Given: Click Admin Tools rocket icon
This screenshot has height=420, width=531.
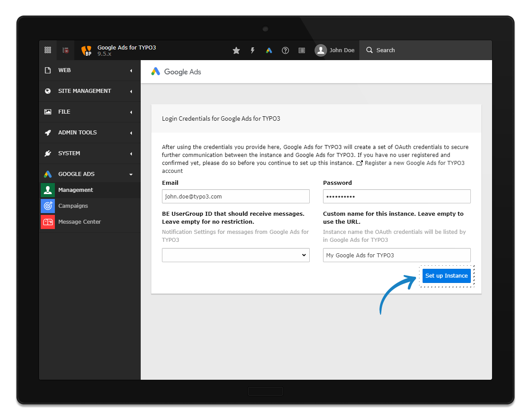Looking at the screenshot, I should 48,133.
